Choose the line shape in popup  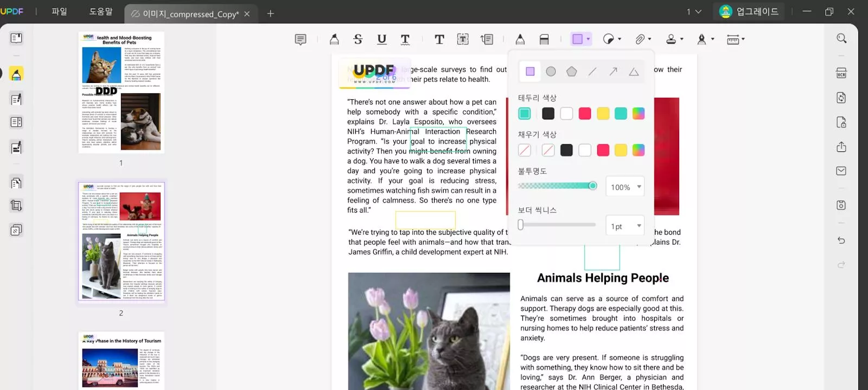[592, 72]
